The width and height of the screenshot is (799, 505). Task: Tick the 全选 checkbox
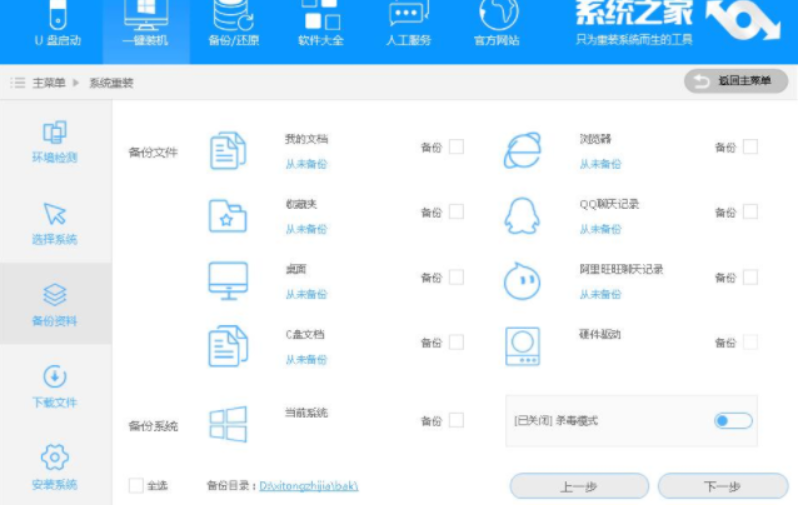tap(136, 486)
